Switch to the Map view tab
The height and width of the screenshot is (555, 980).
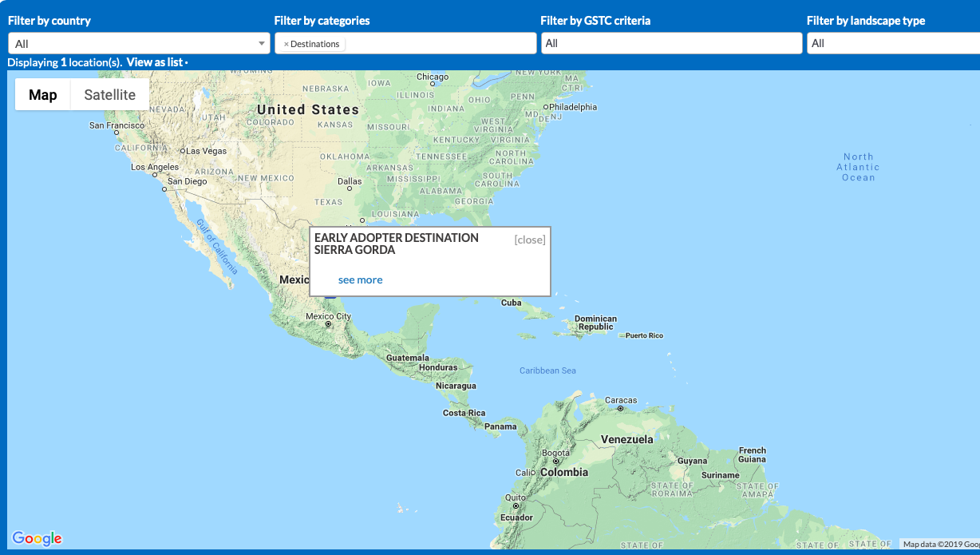point(43,95)
